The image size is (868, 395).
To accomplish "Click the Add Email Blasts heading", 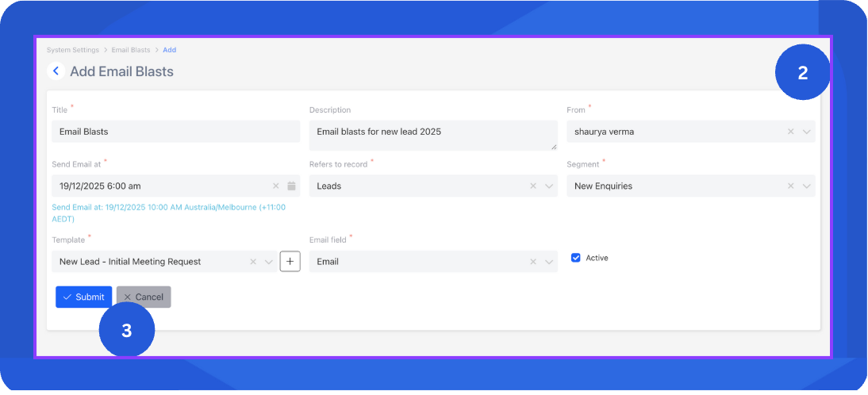I will pyautogui.click(x=121, y=71).
